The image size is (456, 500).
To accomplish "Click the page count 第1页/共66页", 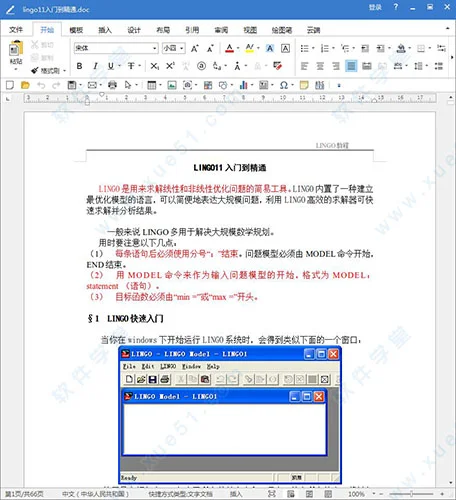I will (x=24, y=494).
